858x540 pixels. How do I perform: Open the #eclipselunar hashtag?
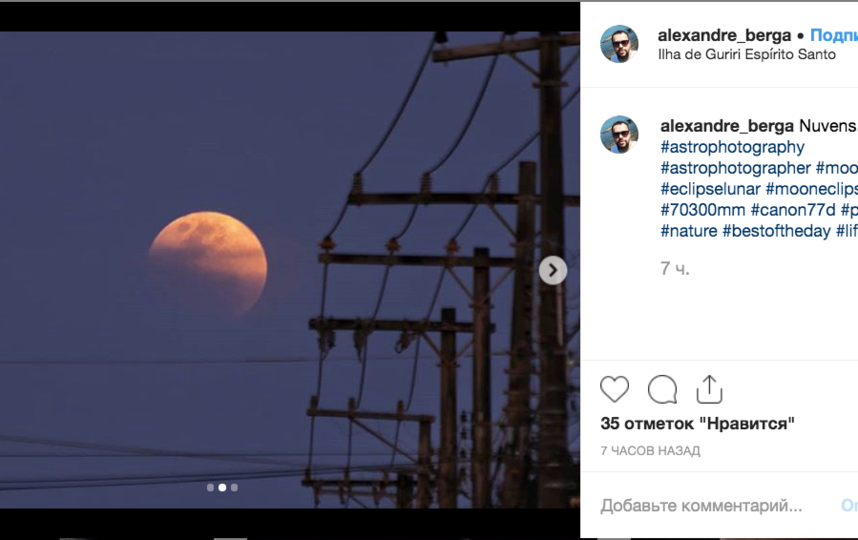click(710, 189)
